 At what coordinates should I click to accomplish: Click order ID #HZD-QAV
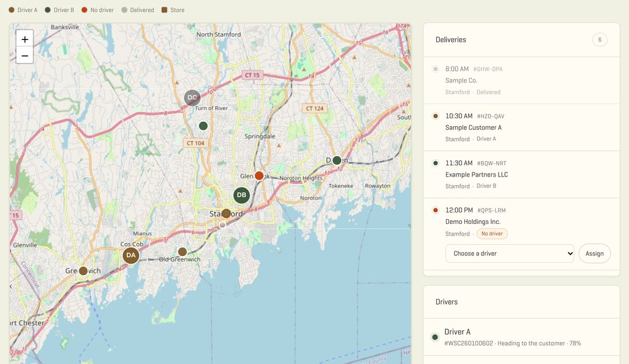point(491,116)
